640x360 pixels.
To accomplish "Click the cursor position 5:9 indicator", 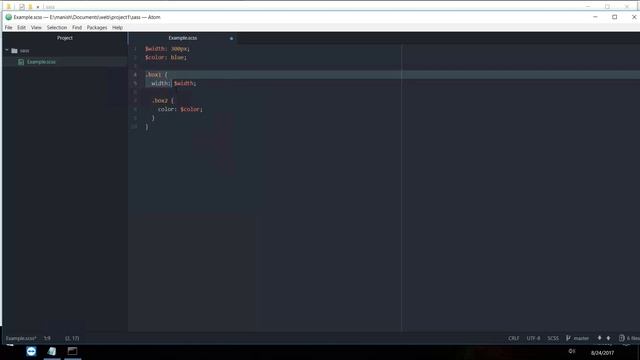I will 47,338.
